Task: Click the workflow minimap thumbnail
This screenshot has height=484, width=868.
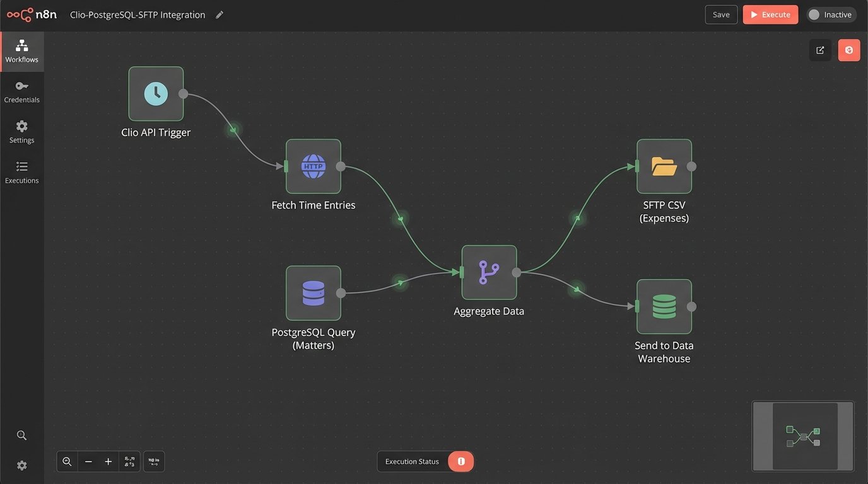Action: pyautogui.click(x=803, y=436)
